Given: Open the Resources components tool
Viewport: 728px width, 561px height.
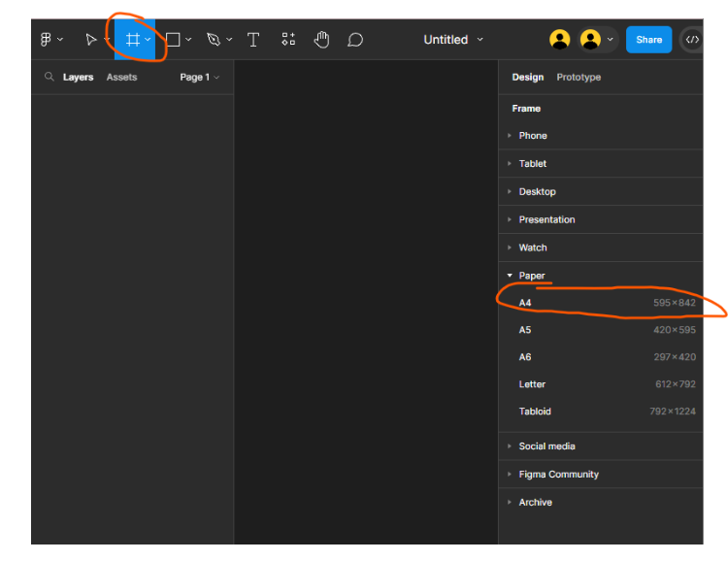Looking at the screenshot, I should [x=288, y=40].
